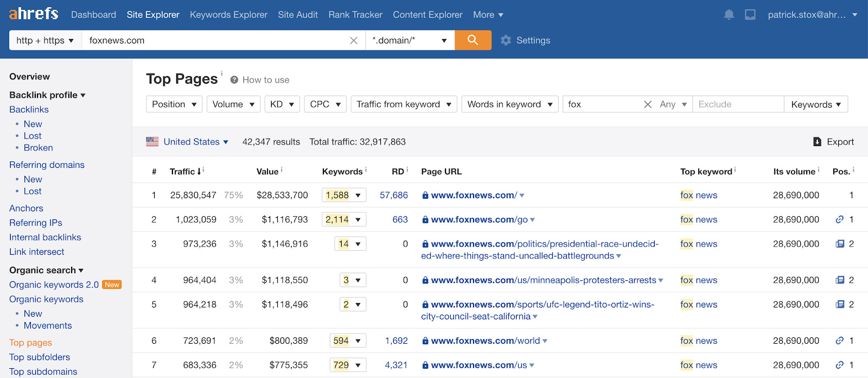Open the 57,686 referring domains link
Screen dimensions: 868x378
(x=393, y=195)
